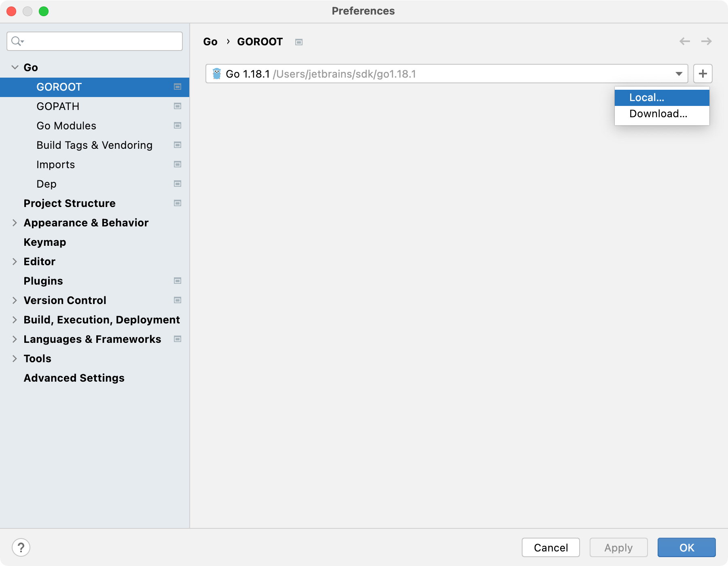This screenshot has height=566, width=728.
Task: Click the back navigation arrow
Action: 685,41
